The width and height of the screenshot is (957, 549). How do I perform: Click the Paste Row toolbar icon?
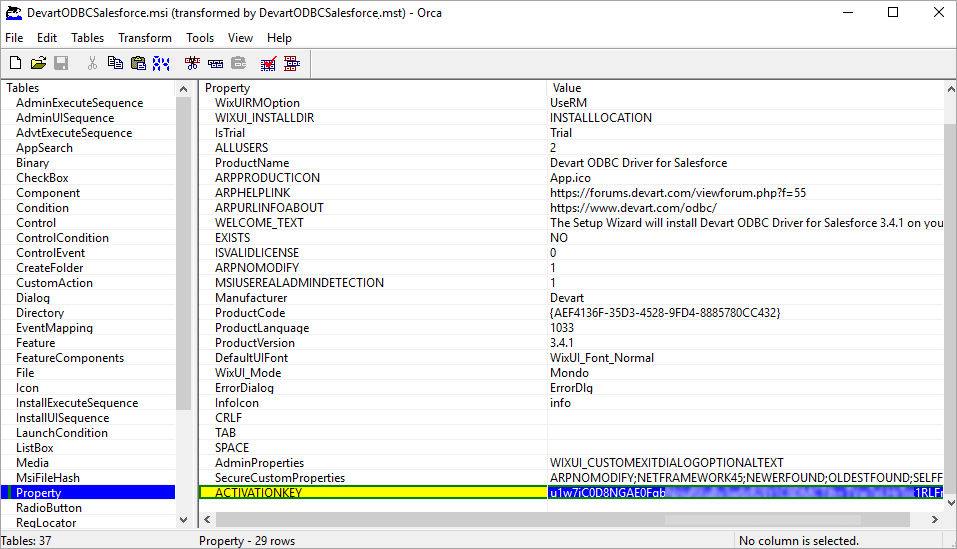239,63
